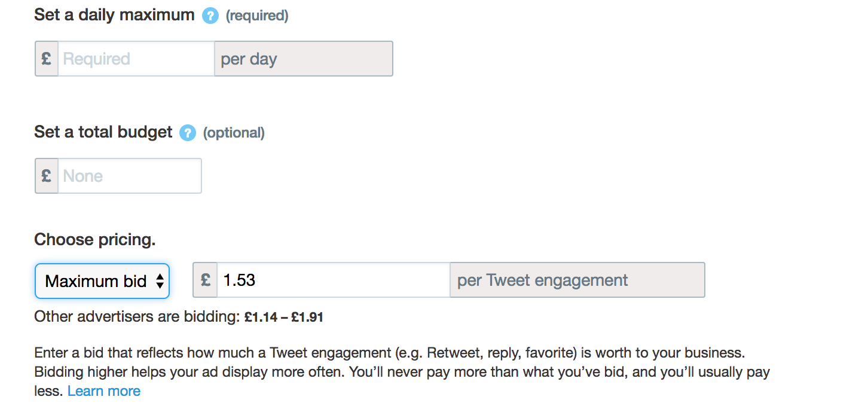868x415 pixels.
Task: Click the 'per Tweet engagement' suffix box
Action: click(x=577, y=280)
